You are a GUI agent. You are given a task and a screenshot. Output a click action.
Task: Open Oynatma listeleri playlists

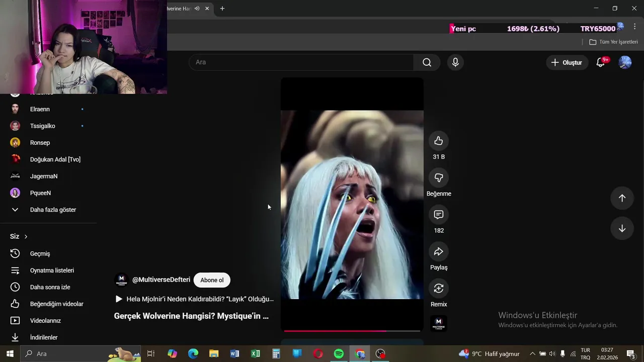pos(48,270)
